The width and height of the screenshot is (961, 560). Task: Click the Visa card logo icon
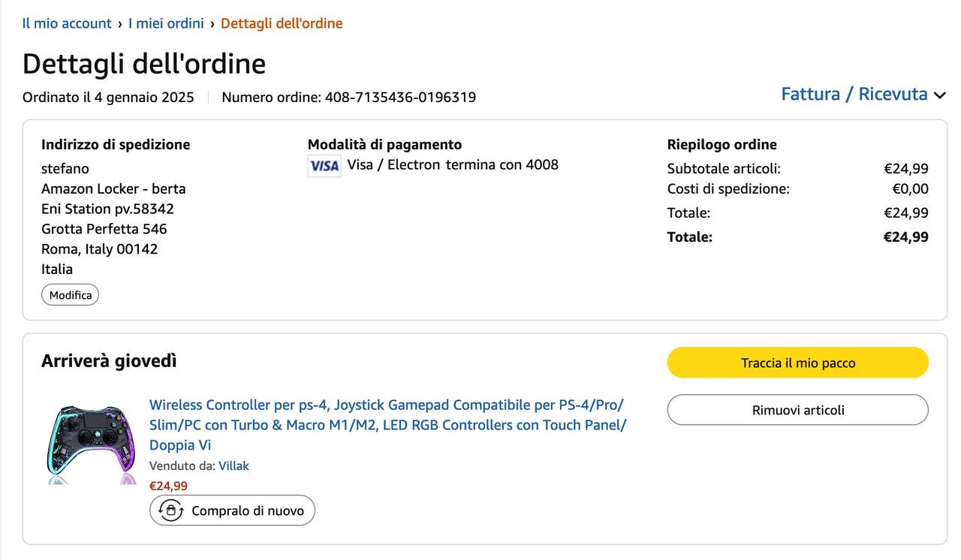[324, 165]
